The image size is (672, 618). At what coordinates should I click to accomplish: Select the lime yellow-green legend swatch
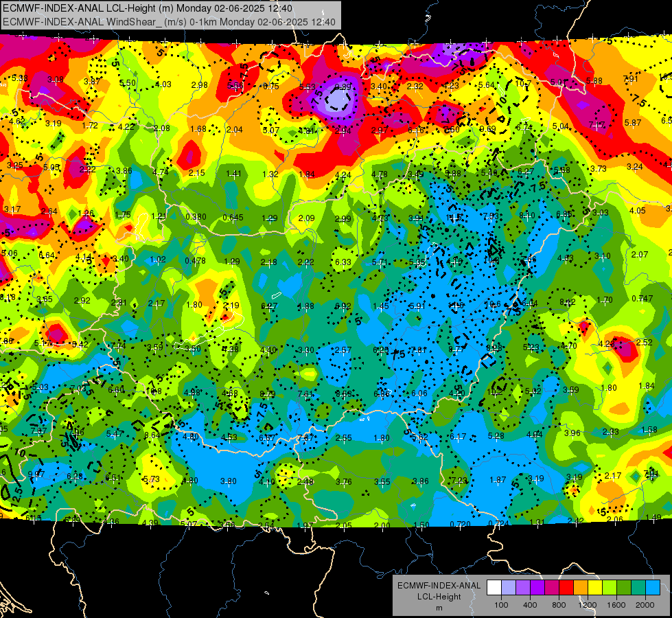pos(610,588)
